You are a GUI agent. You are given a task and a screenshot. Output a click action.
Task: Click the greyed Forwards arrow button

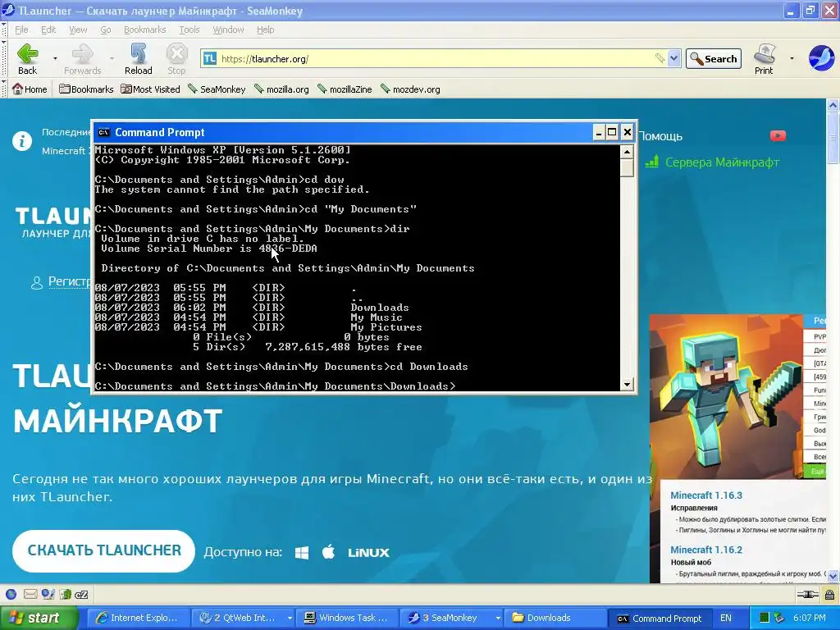(83, 54)
